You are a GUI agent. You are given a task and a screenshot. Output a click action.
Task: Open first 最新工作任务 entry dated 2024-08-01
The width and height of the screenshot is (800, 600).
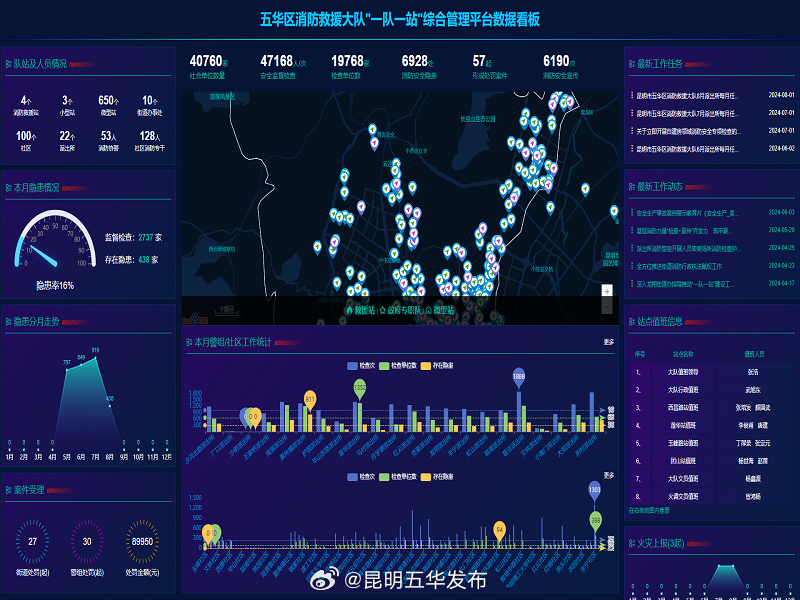[x=688, y=95]
